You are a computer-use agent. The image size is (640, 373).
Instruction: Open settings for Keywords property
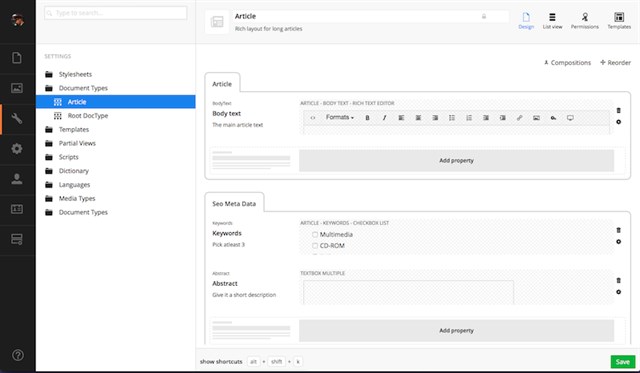(618, 242)
